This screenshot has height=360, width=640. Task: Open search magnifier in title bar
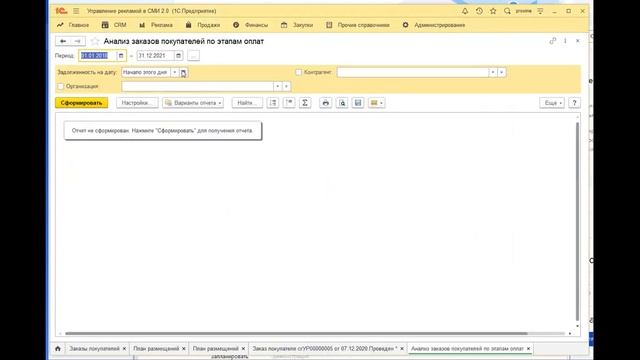[x=507, y=11]
